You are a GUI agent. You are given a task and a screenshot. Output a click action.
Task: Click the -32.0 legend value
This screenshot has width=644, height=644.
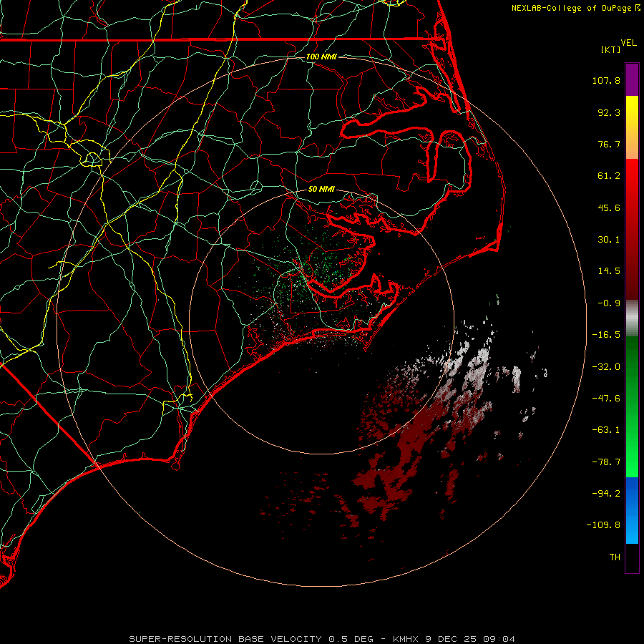coord(606,367)
